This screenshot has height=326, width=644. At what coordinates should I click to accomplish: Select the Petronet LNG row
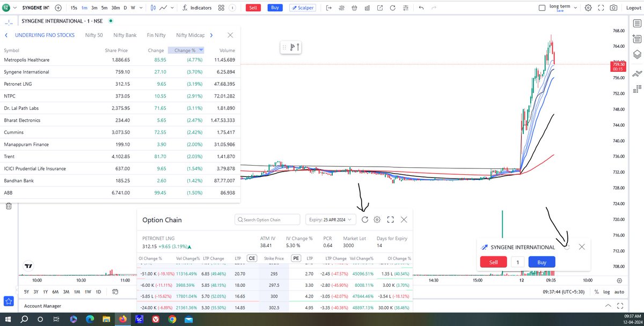click(120, 84)
